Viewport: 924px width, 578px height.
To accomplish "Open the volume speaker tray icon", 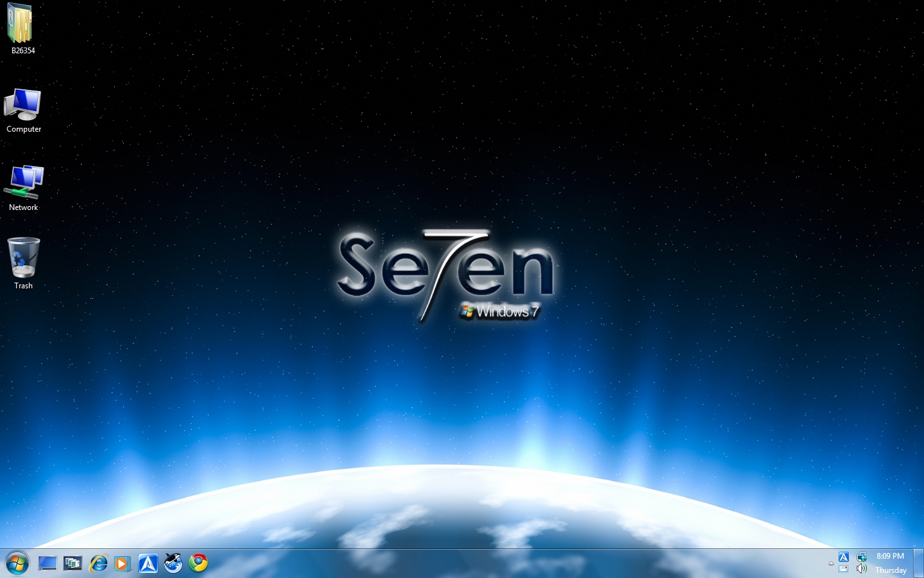I will [862, 569].
